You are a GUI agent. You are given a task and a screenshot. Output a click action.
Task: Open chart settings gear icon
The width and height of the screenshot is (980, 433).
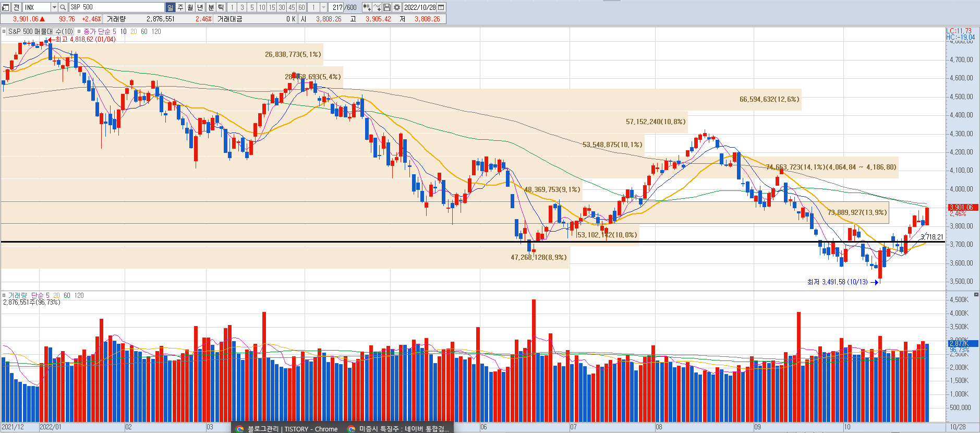pos(397,7)
